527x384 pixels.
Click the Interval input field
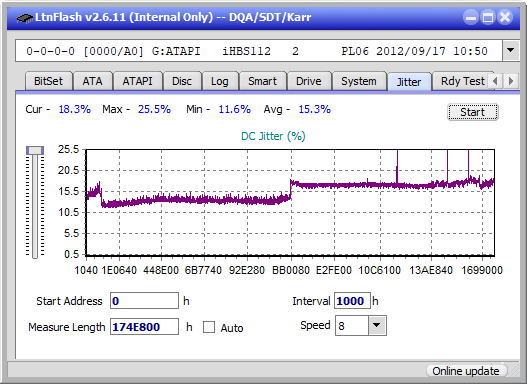(x=352, y=301)
